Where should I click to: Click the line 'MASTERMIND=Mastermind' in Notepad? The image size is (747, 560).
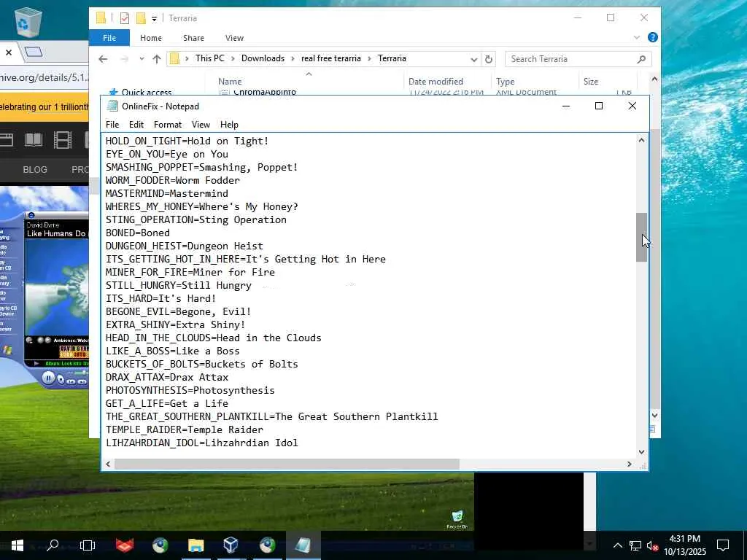tap(167, 193)
